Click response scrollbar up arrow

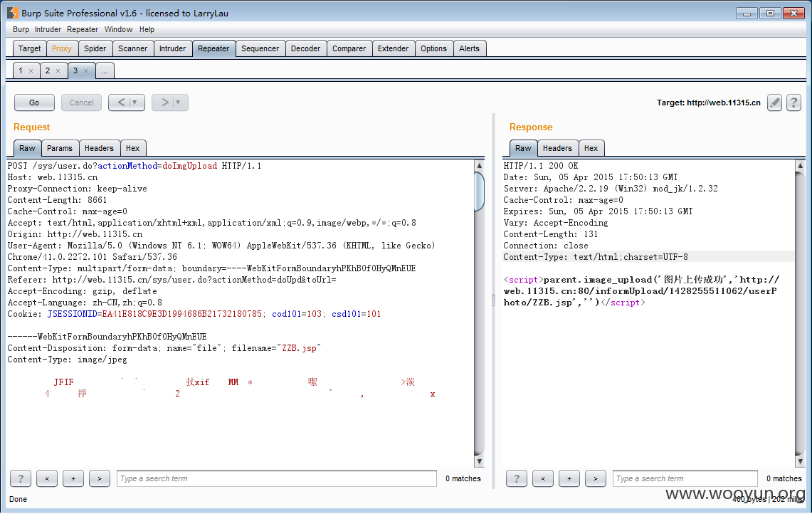pos(800,166)
